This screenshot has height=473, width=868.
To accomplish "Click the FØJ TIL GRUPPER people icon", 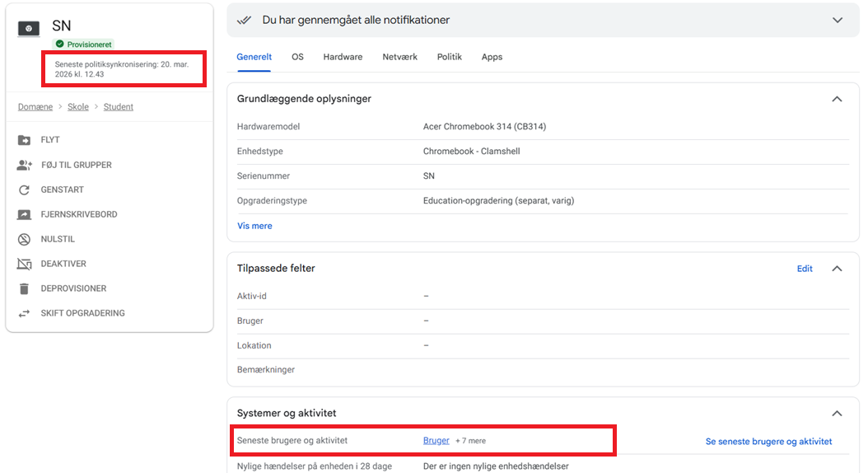I will [24, 165].
